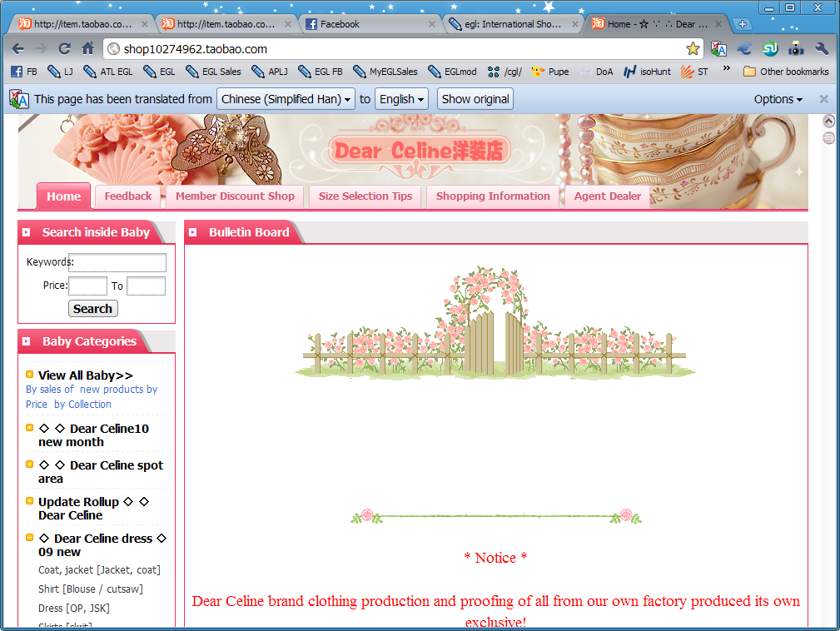The height and width of the screenshot is (631, 840).
Task: Open the FB bookmark
Action: tap(24, 72)
